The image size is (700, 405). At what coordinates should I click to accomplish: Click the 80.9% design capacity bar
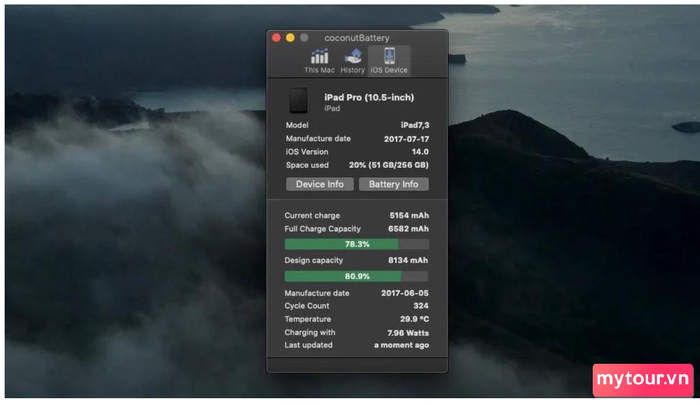click(357, 276)
